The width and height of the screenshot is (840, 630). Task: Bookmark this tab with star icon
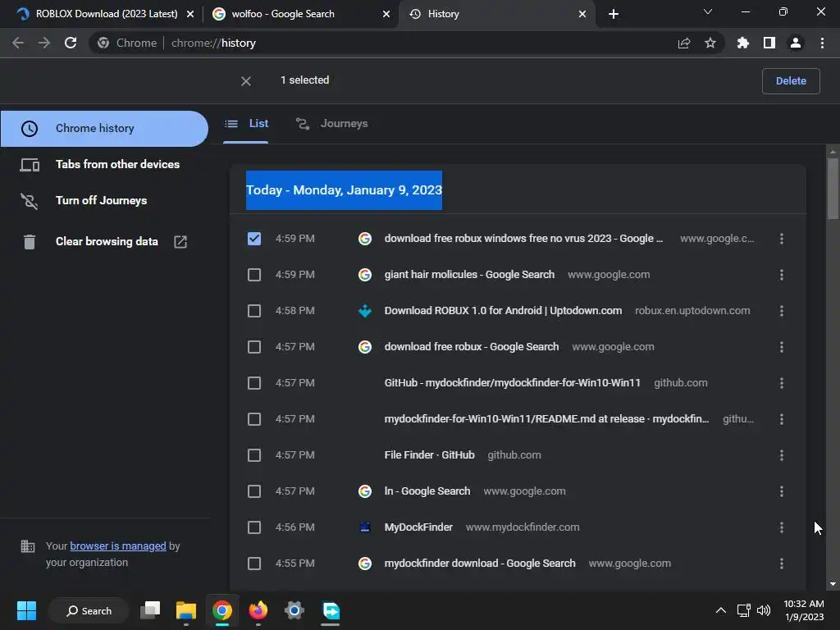tap(710, 43)
